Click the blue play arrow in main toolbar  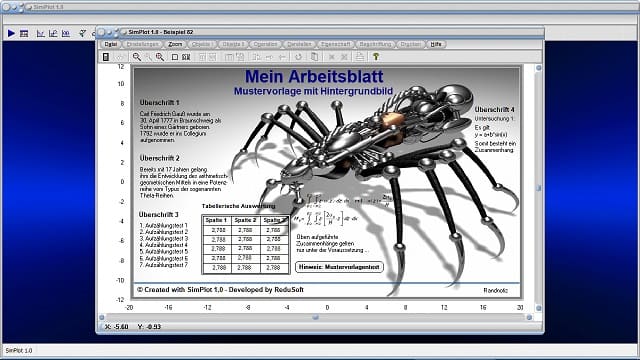(11, 33)
